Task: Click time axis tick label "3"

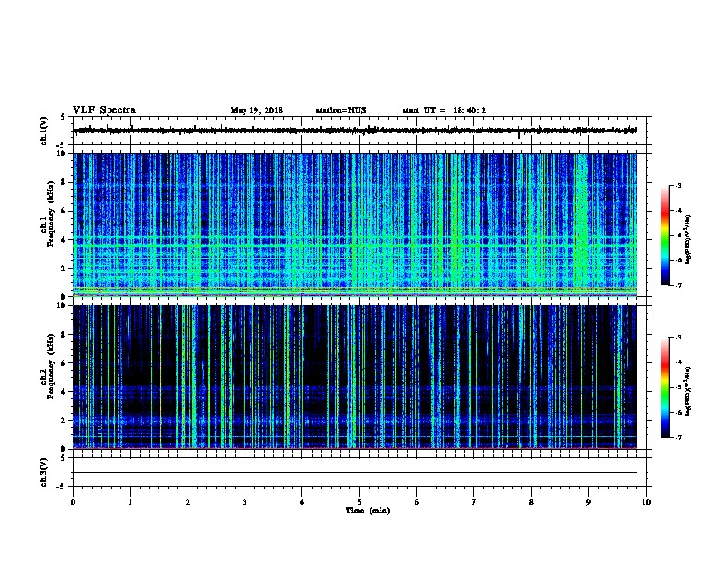Action: (245, 502)
